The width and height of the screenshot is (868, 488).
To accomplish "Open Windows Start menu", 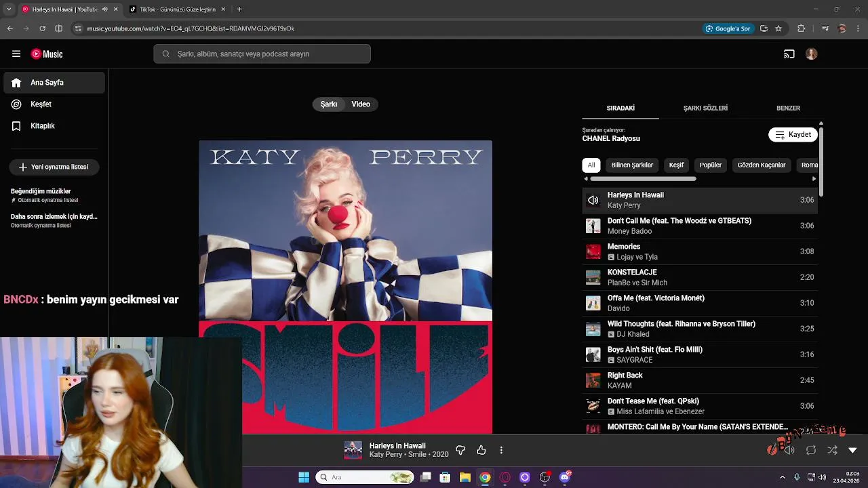I will click(304, 477).
